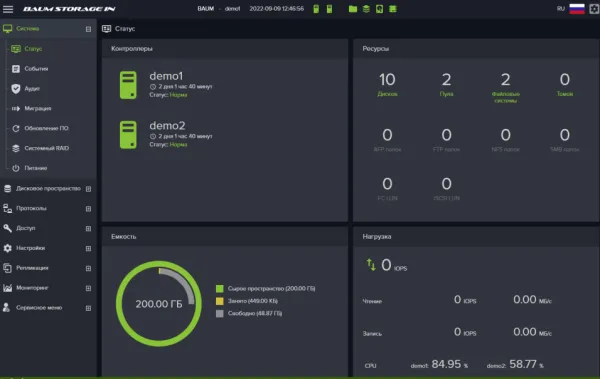Open settings gear icon at top right
600x379 pixels.
coord(594,9)
